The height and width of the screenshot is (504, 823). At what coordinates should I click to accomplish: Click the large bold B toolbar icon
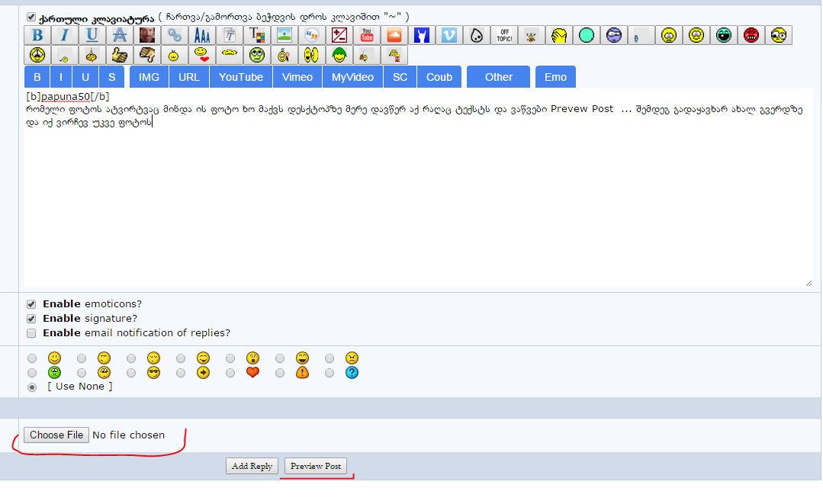point(38,35)
